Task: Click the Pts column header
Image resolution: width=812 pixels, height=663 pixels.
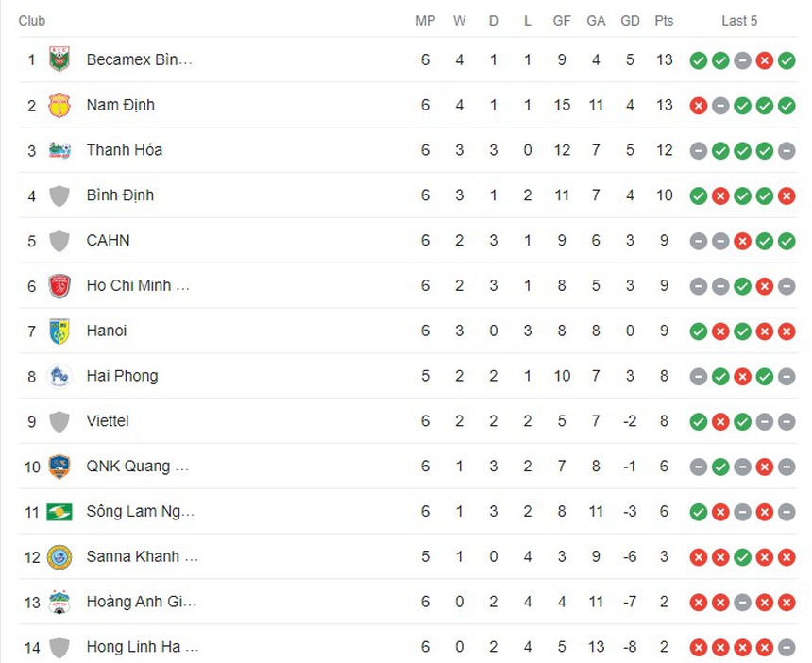Action: tap(664, 20)
